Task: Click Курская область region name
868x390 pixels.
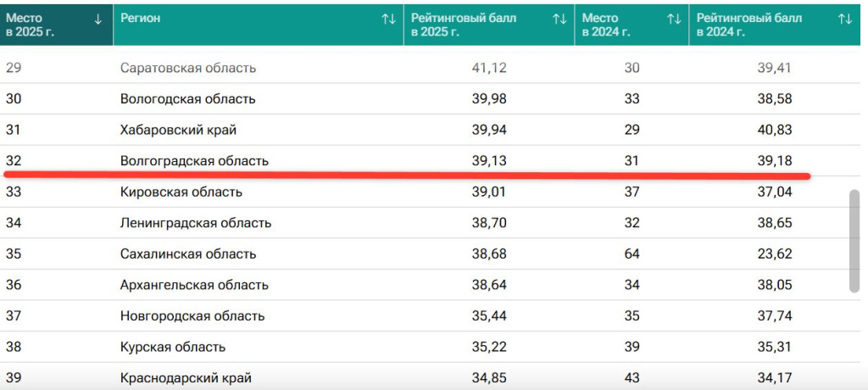Action: tap(173, 348)
